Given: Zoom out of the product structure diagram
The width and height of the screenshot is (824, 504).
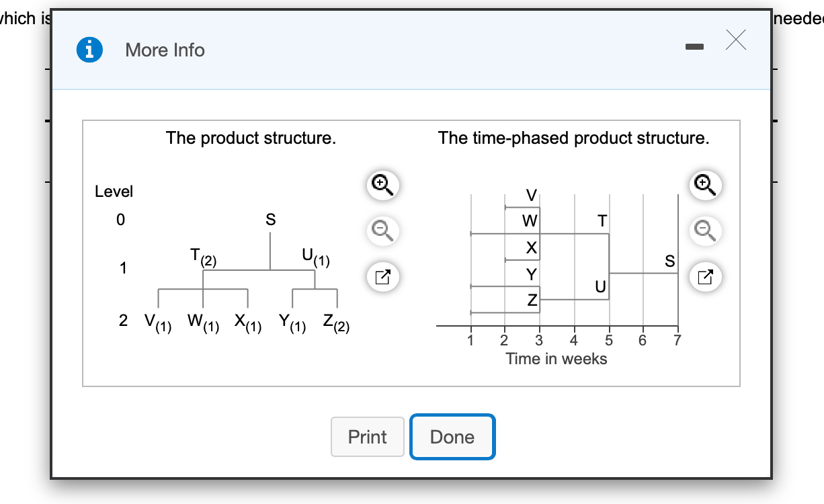Looking at the screenshot, I should coord(382,231).
